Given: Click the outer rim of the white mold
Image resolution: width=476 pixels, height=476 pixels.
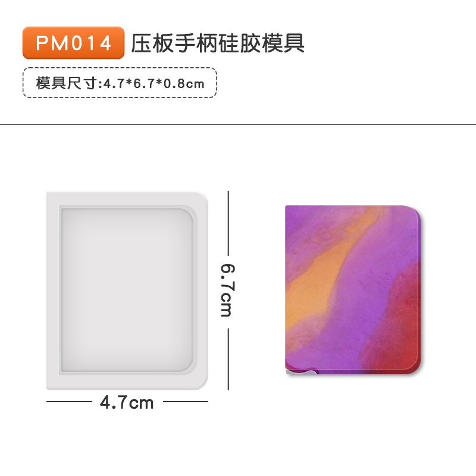Looking at the screenshot, I should click(52, 290).
